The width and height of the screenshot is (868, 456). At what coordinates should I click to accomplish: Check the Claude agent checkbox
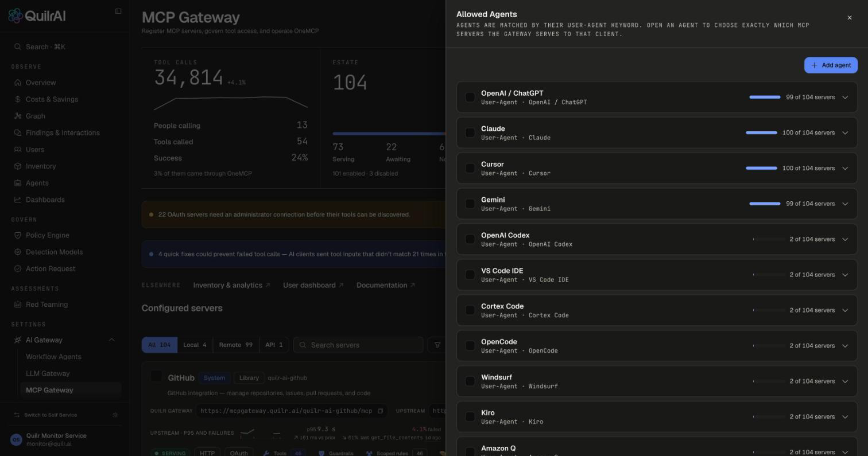(470, 133)
